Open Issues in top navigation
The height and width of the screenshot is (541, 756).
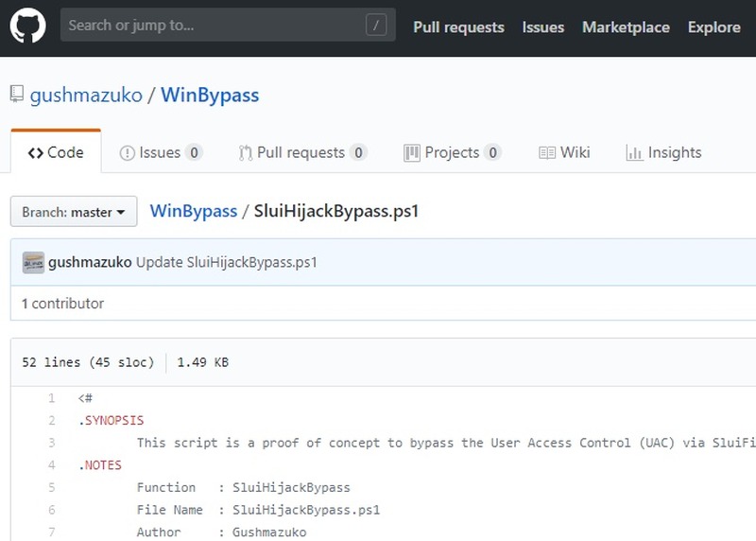(x=542, y=27)
